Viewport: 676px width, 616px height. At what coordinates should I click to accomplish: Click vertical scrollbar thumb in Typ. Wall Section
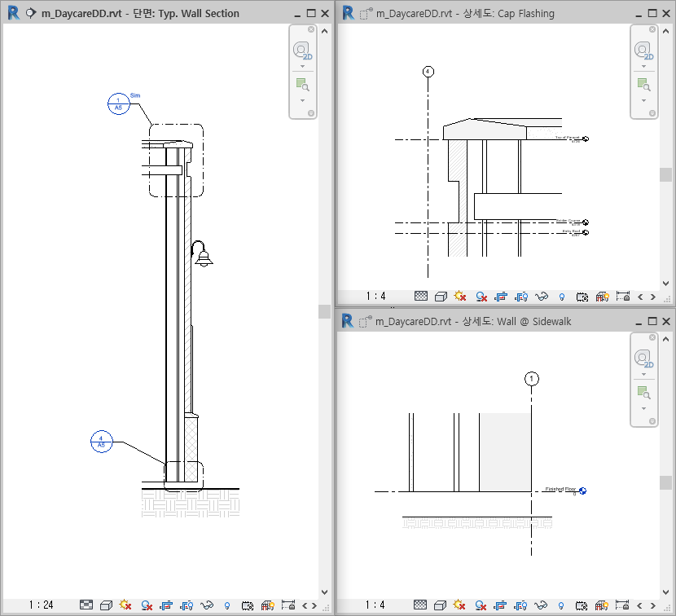point(325,311)
